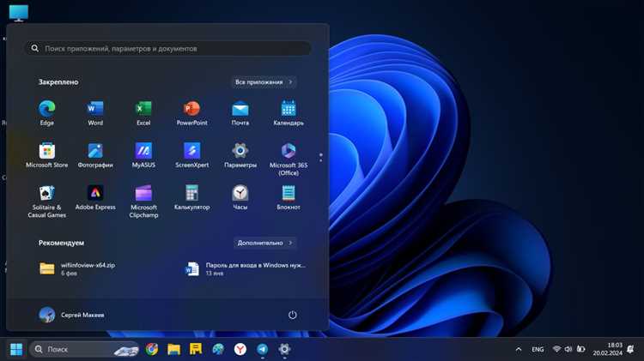
Task: Launch Solitaire & Casual Games
Action: pyautogui.click(x=47, y=202)
